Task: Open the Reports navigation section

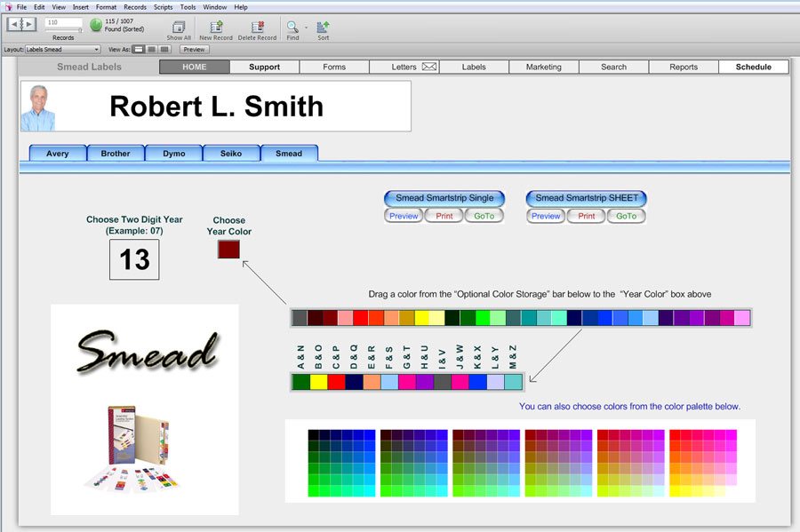Action: pyautogui.click(x=684, y=67)
